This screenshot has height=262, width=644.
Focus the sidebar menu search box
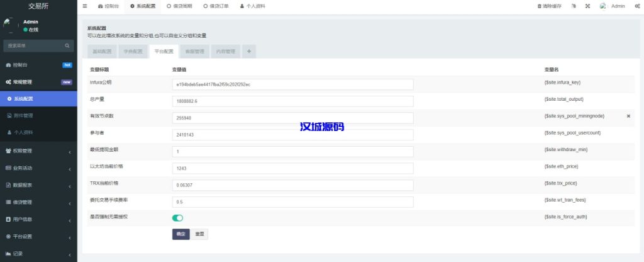(x=35, y=45)
